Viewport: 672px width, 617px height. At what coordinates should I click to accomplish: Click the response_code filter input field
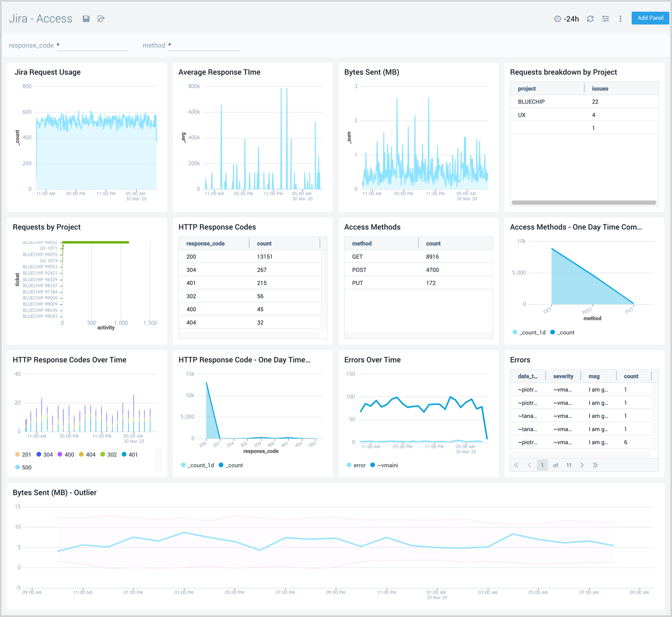point(93,45)
